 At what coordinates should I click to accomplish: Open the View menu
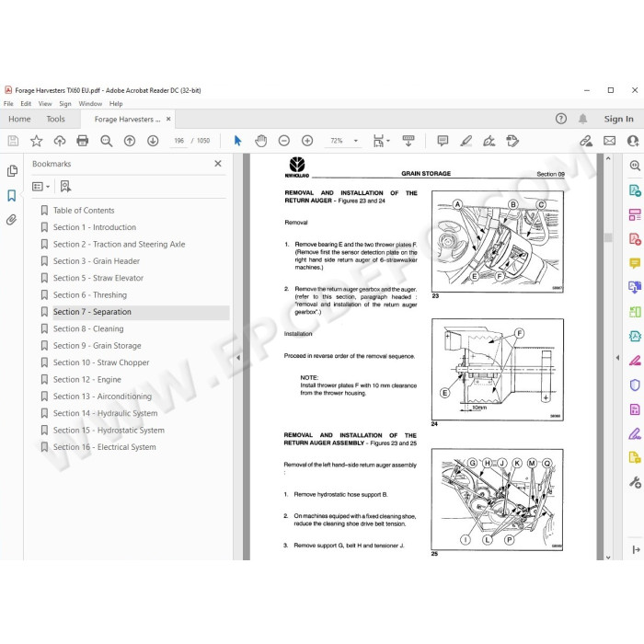(45, 103)
